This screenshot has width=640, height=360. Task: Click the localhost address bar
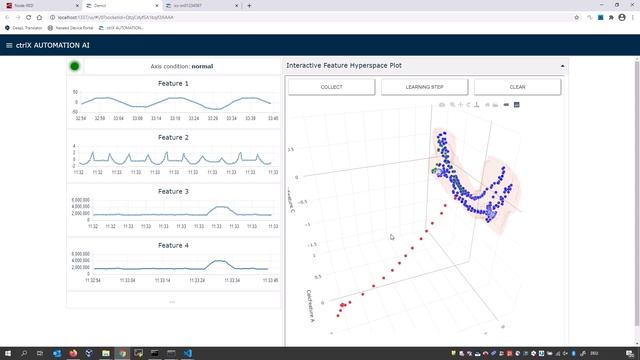(x=310, y=18)
